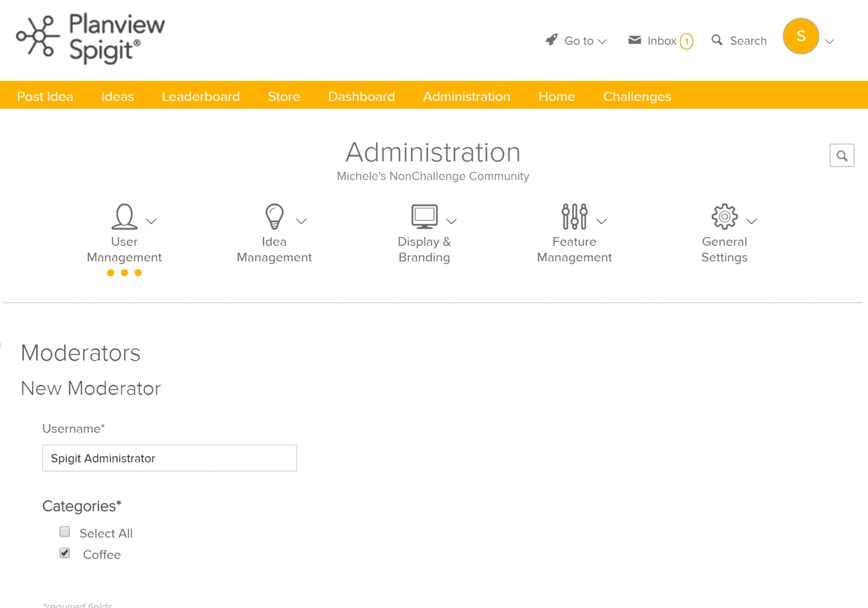The image size is (868, 608).
Task: Expand the Display & Branding chevron
Action: point(451,221)
